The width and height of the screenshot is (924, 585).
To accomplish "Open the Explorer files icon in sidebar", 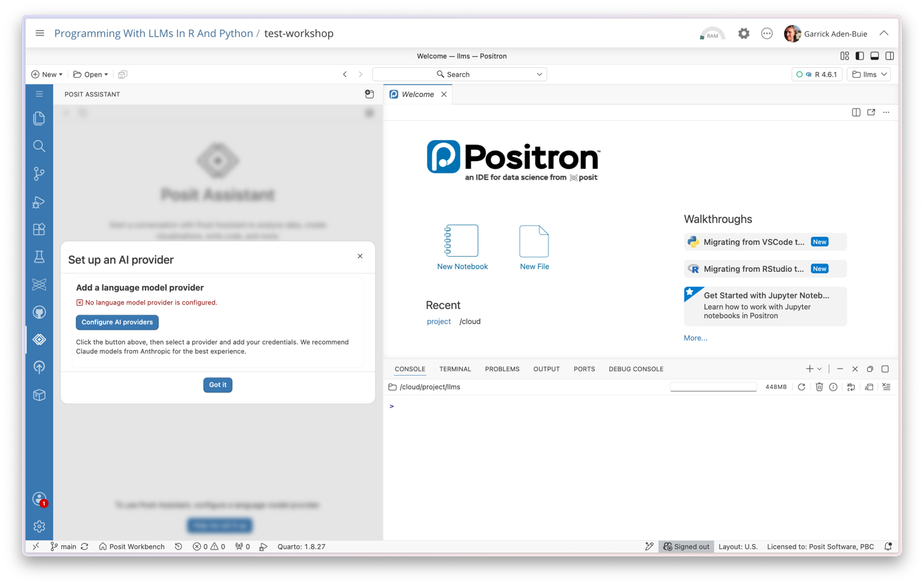I will [x=39, y=118].
